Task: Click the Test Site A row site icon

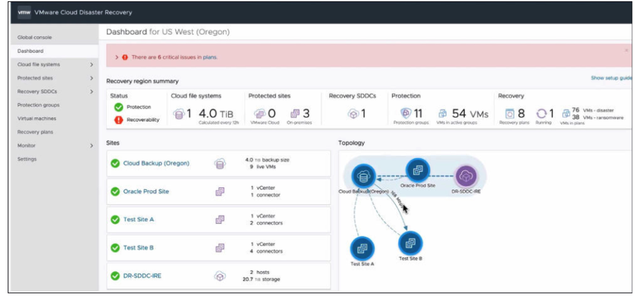Action: tap(220, 220)
